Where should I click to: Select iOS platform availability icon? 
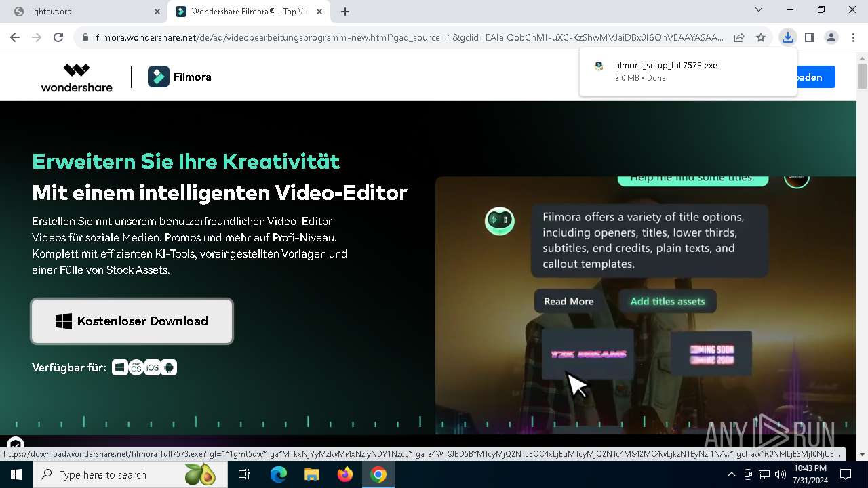(x=153, y=367)
